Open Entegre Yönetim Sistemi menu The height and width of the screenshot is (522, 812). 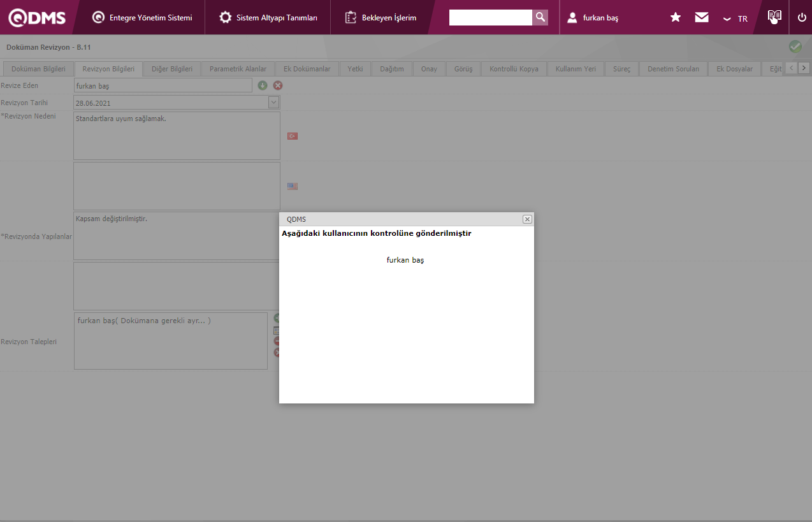(142, 18)
